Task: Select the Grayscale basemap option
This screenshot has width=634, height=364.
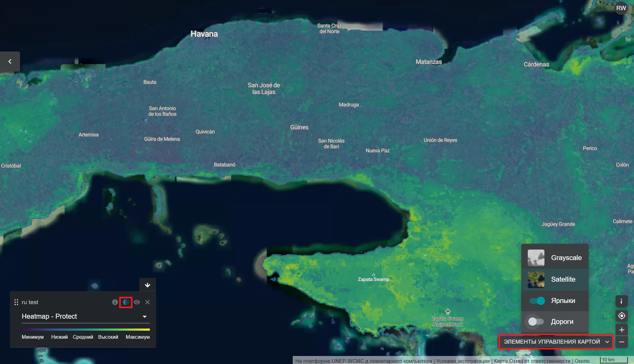Action: click(555, 258)
